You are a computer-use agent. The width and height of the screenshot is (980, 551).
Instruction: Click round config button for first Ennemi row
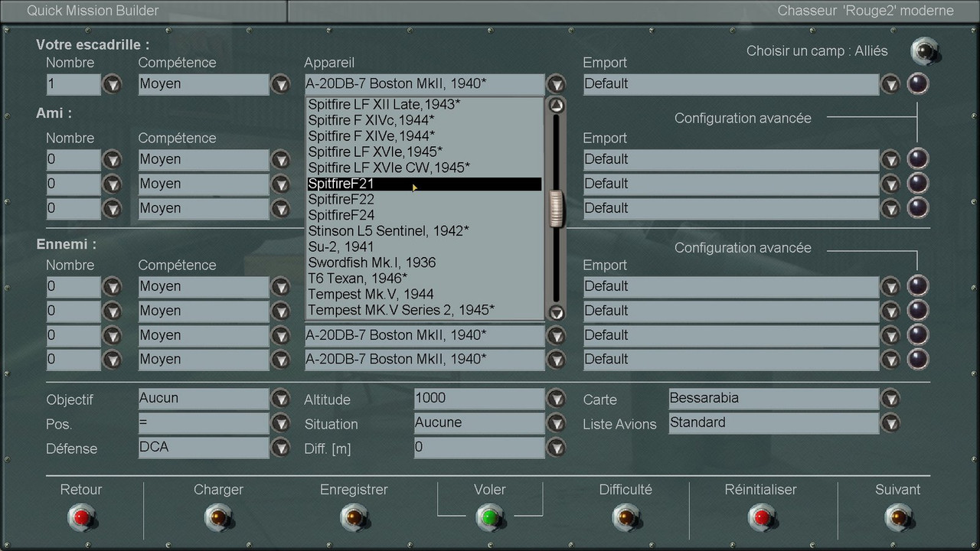(917, 286)
